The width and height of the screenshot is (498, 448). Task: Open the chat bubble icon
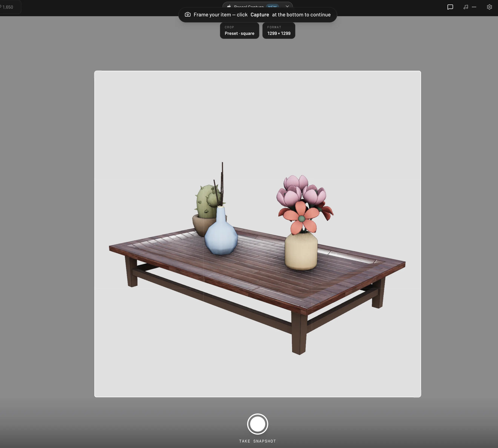tap(450, 7)
